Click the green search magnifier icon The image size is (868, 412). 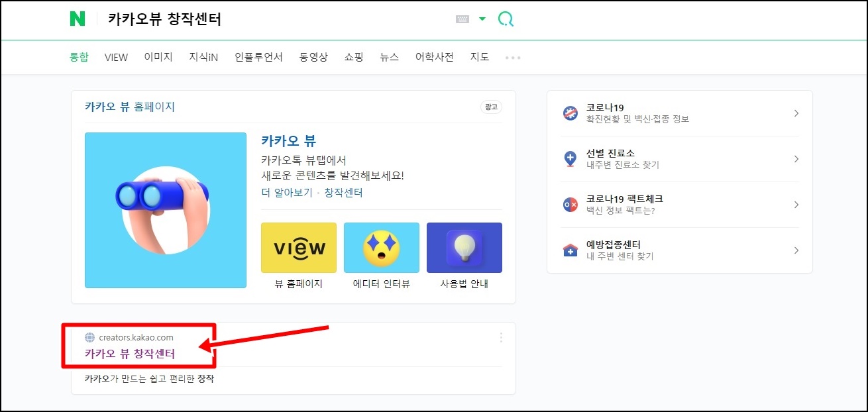506,19
